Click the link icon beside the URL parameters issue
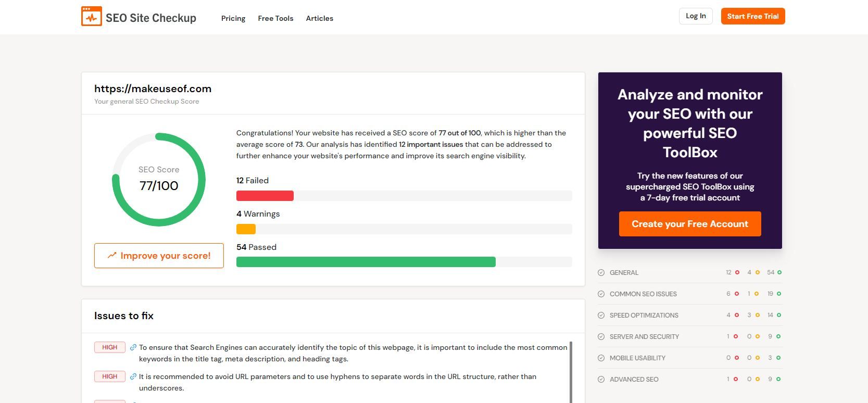The height and width of the screenshot is (403, 868). [133, 376]
